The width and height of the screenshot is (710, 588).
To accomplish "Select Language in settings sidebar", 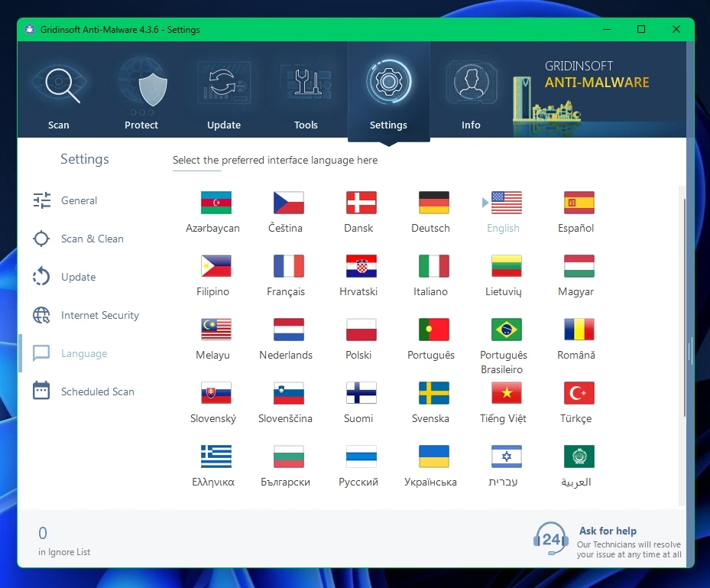I will [x=70, y=353].
